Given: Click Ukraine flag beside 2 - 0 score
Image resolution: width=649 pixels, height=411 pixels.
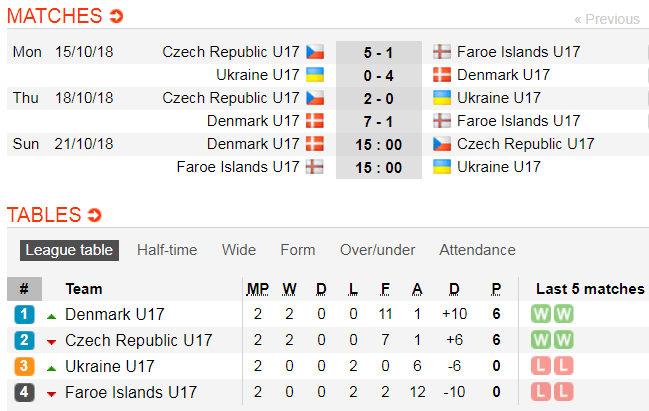Looking at the screenshot, I should point(442,98).
